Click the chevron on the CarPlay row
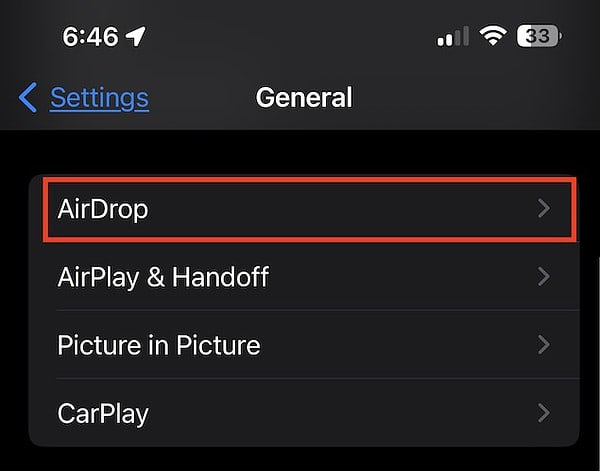Viewport: 600px width, 471px height. [544, 412]
